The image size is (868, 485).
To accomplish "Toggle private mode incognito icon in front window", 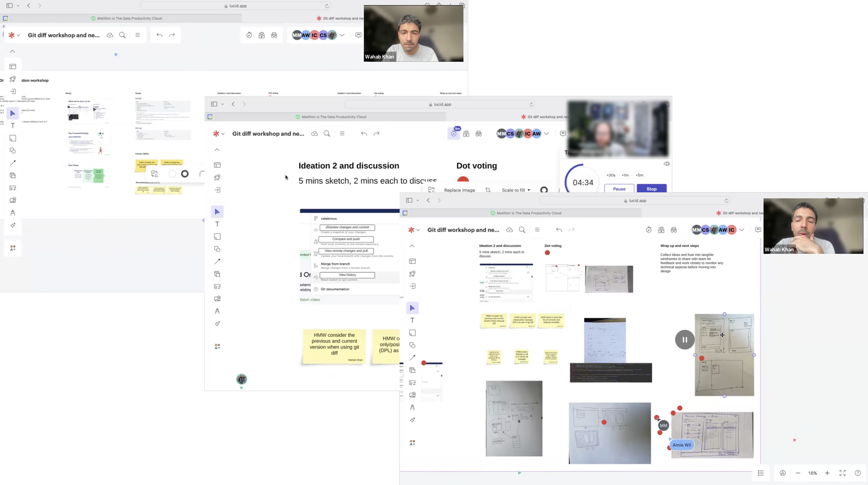I will pyautogui.click(x=674, y=230).
